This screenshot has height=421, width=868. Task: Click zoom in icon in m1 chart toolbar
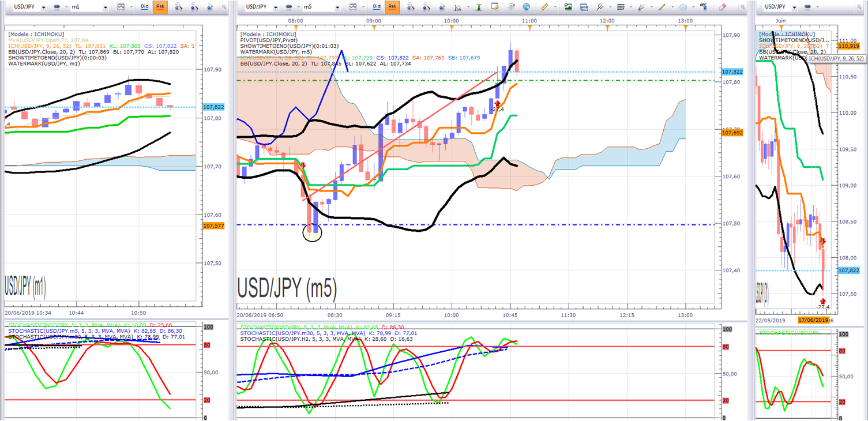point(178,7)
